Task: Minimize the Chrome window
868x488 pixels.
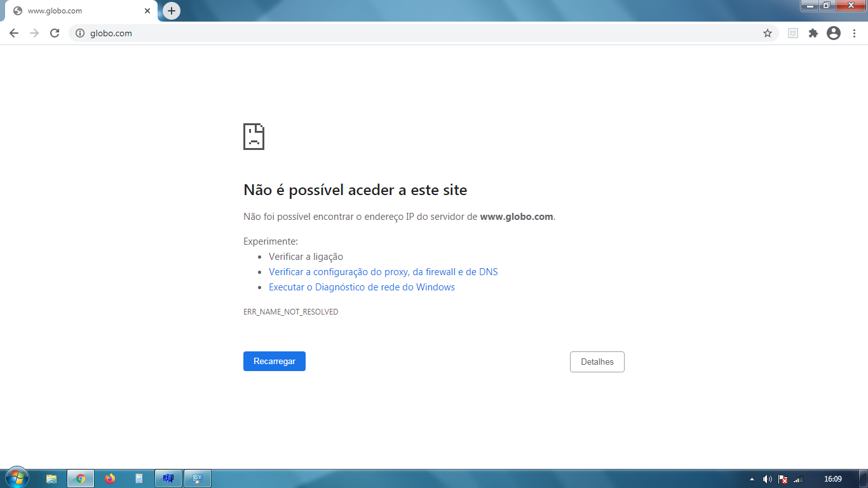Action: pos(810,6)
